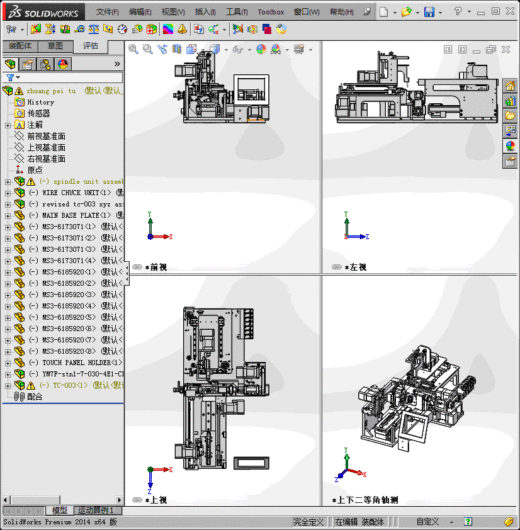Expand the 注解 folder node

[7, 125]
